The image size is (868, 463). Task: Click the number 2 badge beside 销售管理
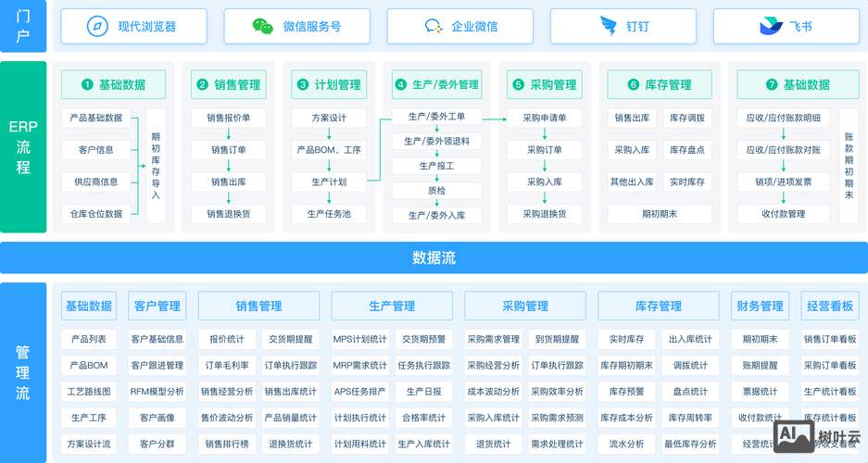[x=202, y=84]
